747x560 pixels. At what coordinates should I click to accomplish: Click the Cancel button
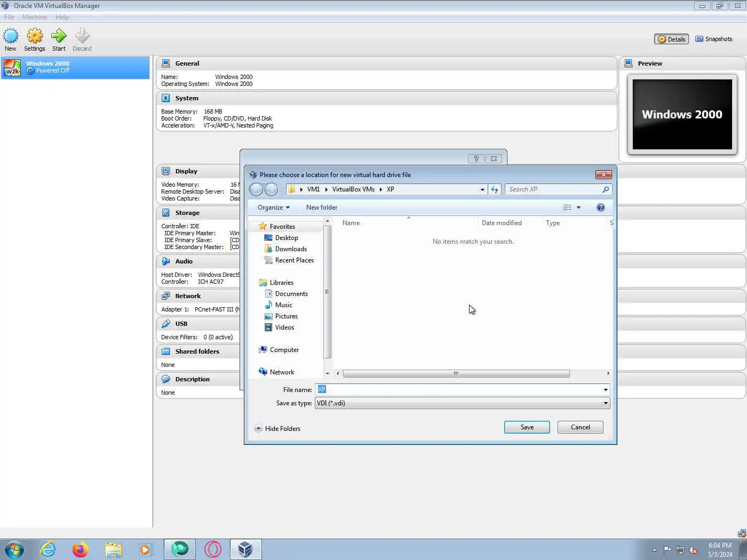pos(581,427)
